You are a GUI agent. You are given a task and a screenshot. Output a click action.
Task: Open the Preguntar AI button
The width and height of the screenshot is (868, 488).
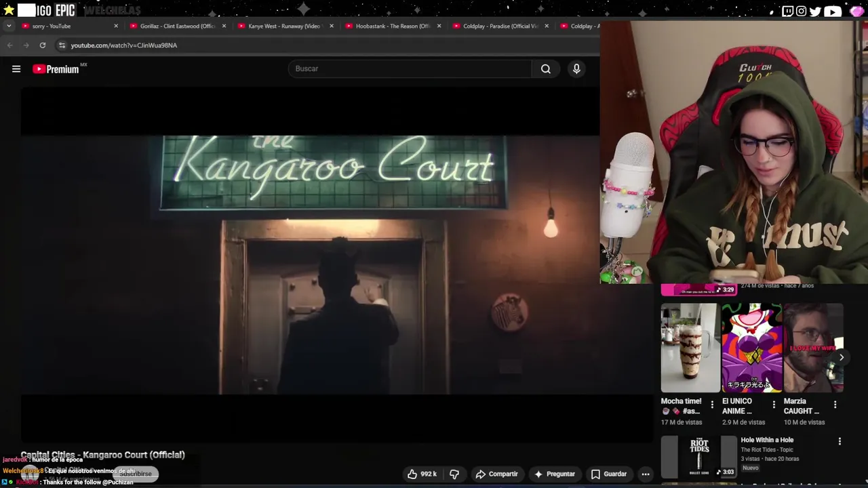pyautogui.click(x=554, y=474)
